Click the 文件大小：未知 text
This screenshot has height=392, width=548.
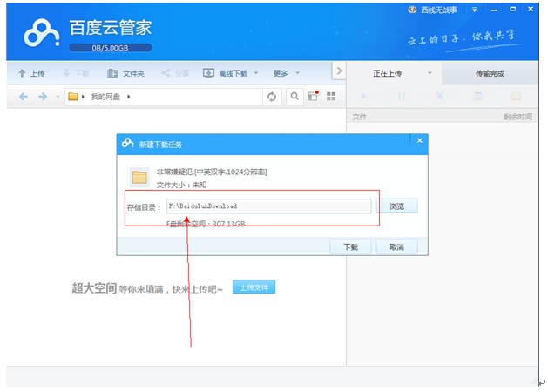pyautogui.click(x=181, y=185)
